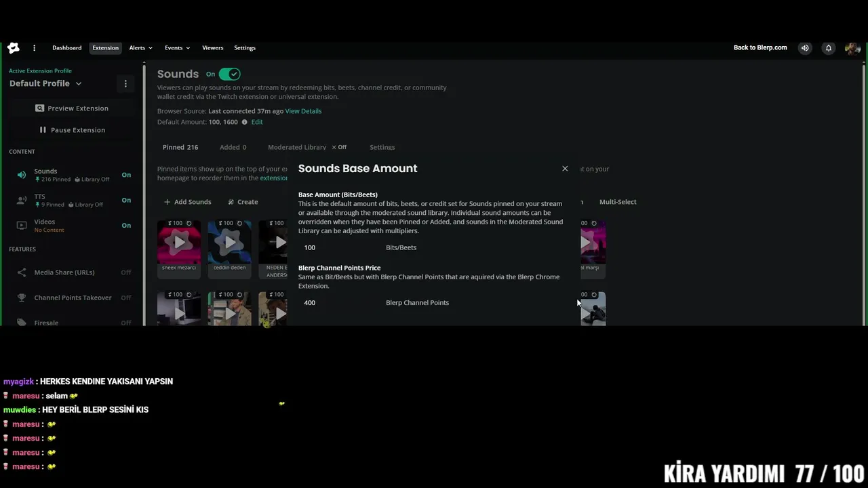
Task: Select the Extension tab in the top nav
Action: click(105, 48)
